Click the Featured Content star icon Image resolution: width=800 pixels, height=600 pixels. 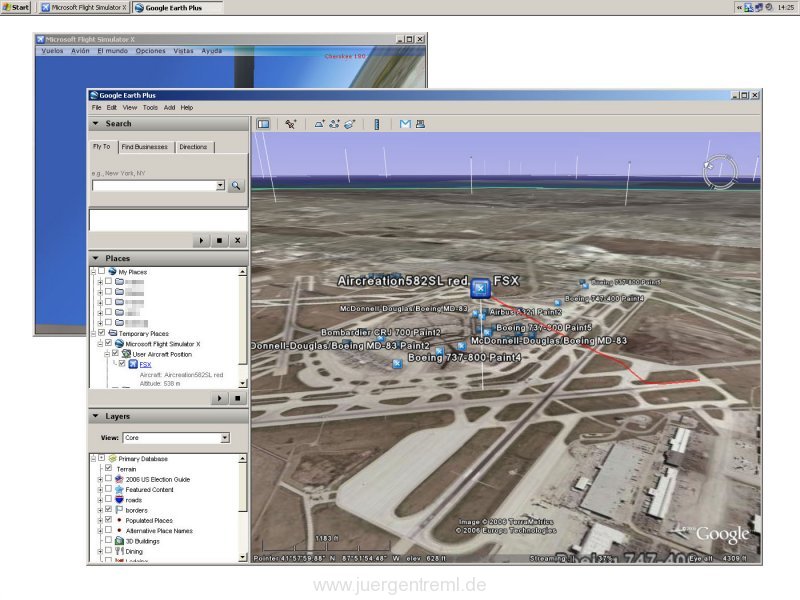(119, 490)
